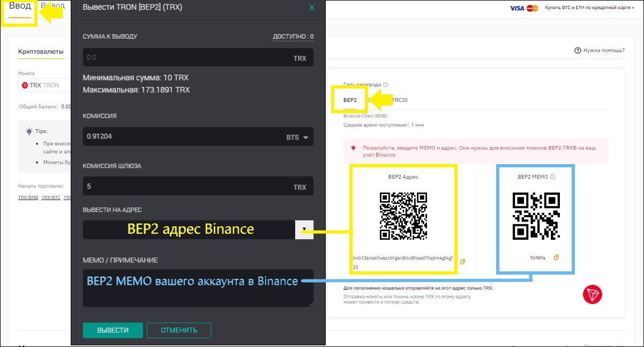The width and height of the screenshot is (644, 347).
Task: Click the info icon next to Сеть перевода
Action: [386, 85]
